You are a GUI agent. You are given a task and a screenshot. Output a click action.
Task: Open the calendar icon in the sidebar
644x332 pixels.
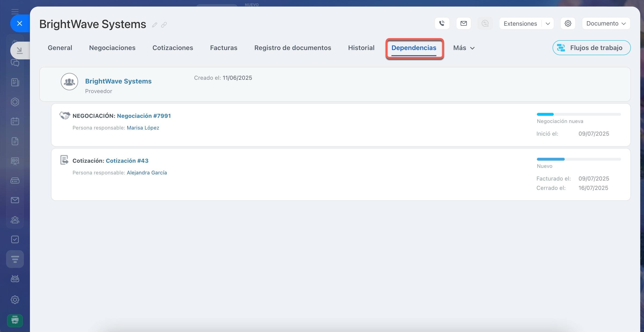point(15,122)
